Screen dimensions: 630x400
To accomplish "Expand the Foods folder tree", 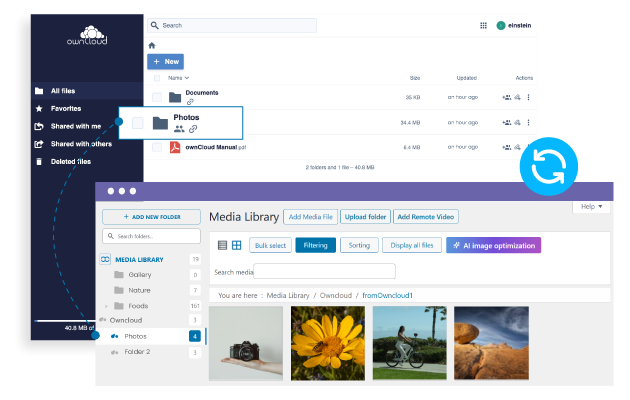I will point(106,305).
